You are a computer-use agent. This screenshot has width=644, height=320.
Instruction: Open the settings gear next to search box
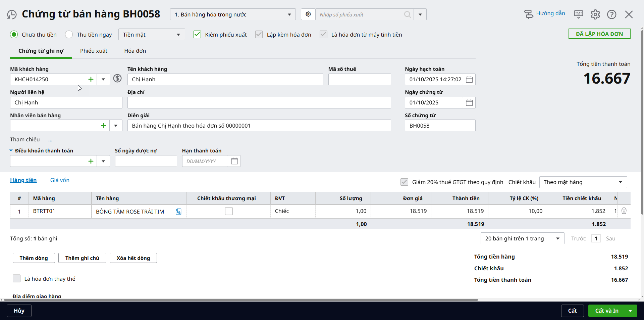tap(308, 14)
